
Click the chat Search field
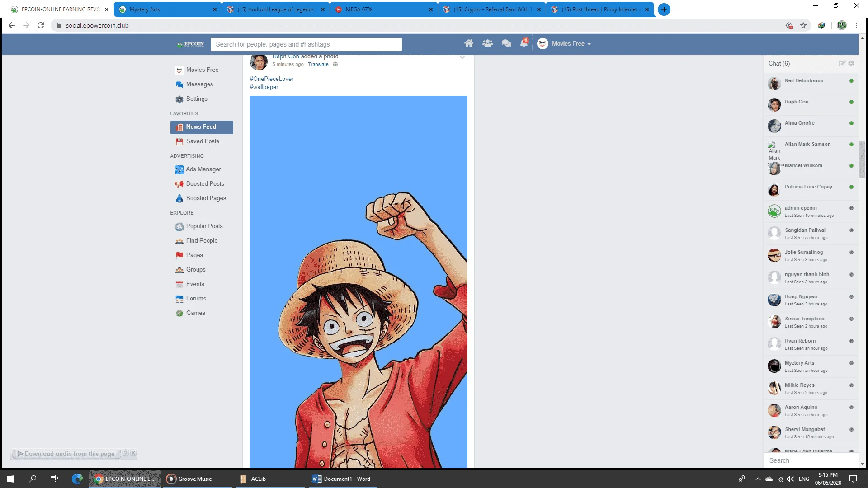coord(811,460)
